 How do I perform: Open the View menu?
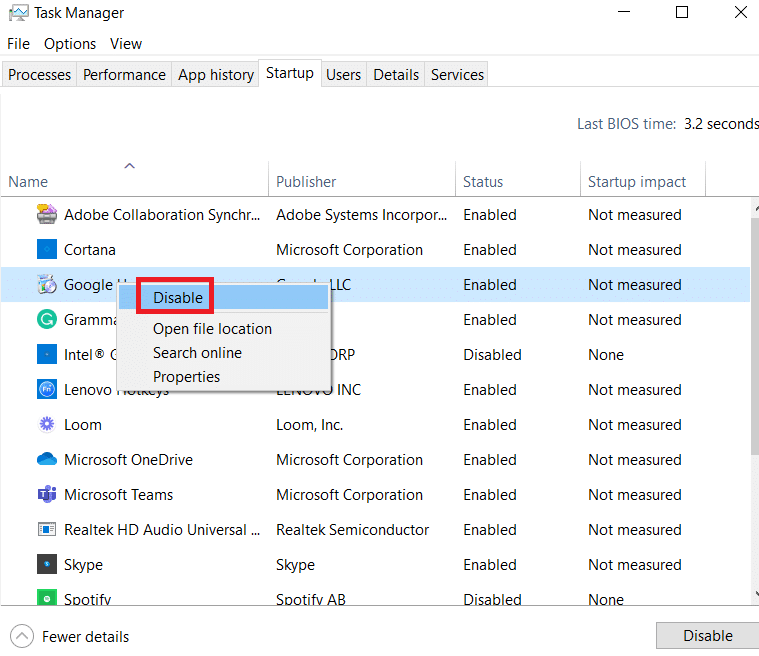tap(126, 44)
